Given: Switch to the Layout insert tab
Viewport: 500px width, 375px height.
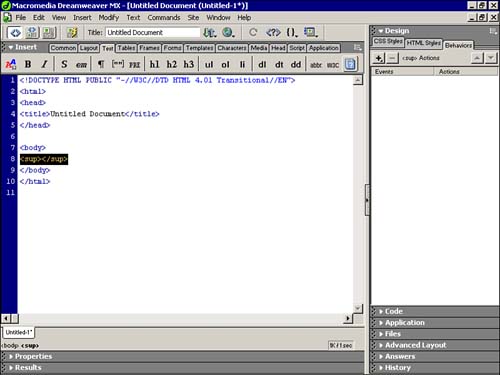Looking at the screenshot, I should [x=89, y=48].
